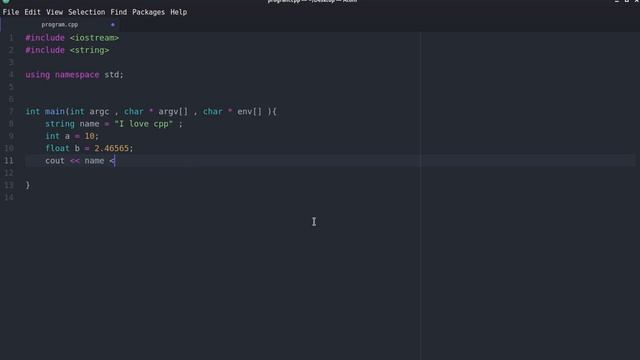
Task: Click the value 2.46565 on line 10
Action: point(111,148)
